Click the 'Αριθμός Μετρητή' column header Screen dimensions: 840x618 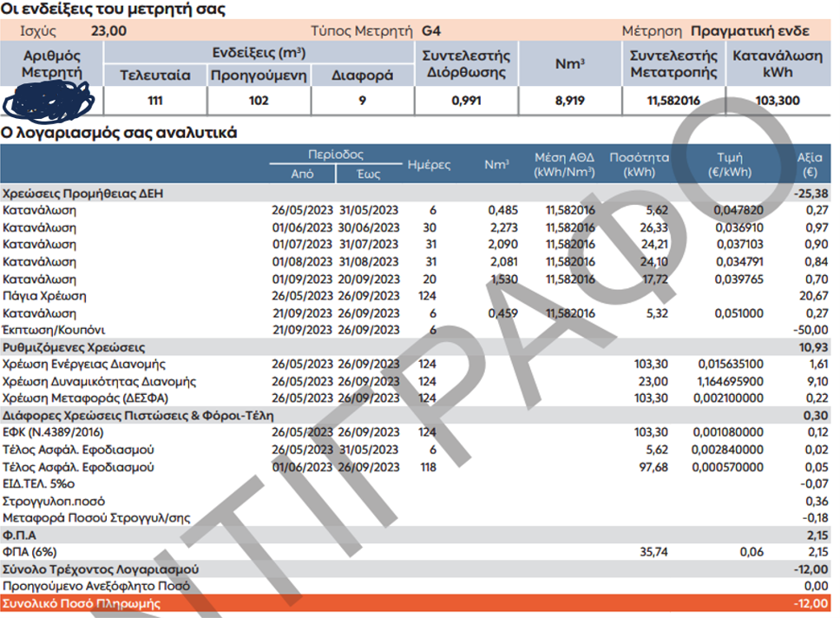pos(52,63)
